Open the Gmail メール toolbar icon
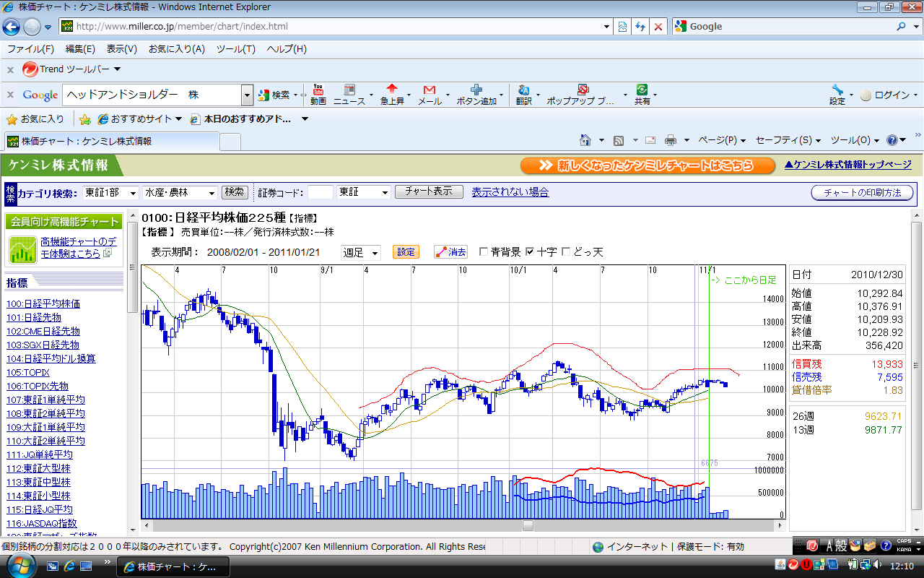The image size is (924, 578). [430, 90]
